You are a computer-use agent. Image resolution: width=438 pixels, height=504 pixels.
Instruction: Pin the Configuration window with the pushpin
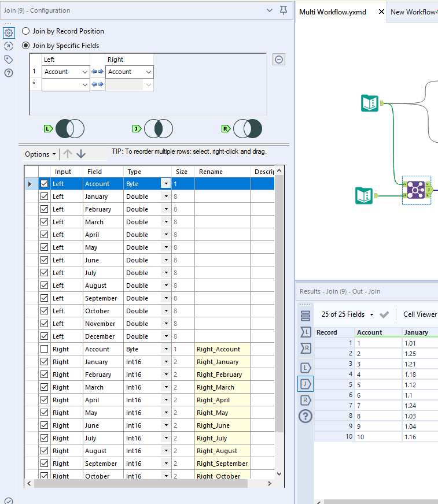pyautogui.click(x=284, y=10)
